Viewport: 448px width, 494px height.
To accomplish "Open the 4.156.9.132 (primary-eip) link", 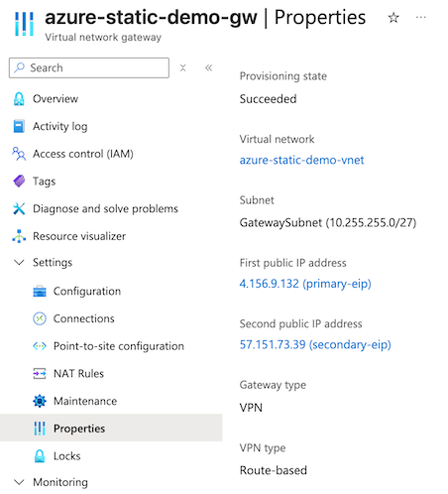I will (x=305, y=284).
